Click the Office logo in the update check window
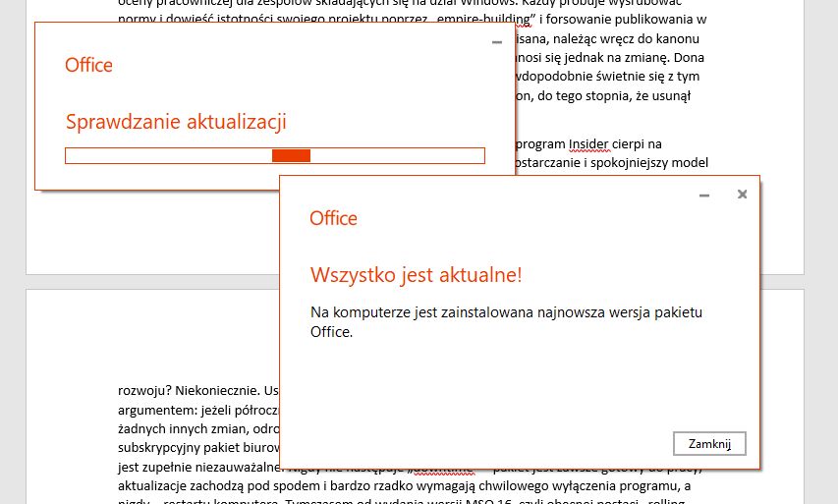The width and height of the screenshot is (838, 504). 88,65
